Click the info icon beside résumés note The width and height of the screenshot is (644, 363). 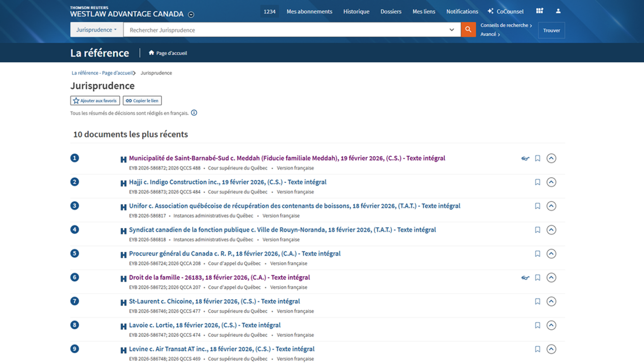pyautogui.click(x=194, y=113)
